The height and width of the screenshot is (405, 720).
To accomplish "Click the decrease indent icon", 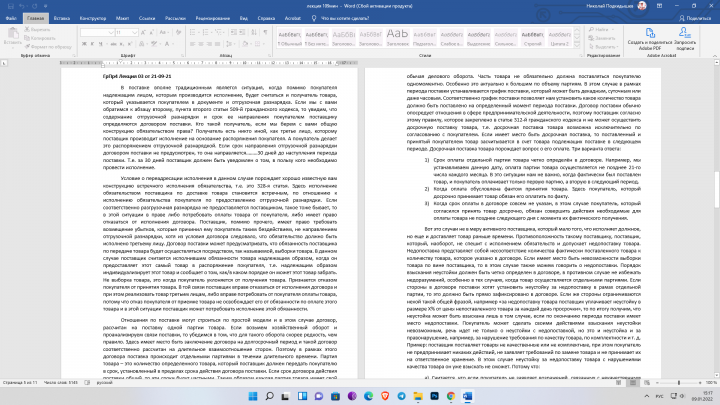I will pyautogui.click(x=234, y=32).
